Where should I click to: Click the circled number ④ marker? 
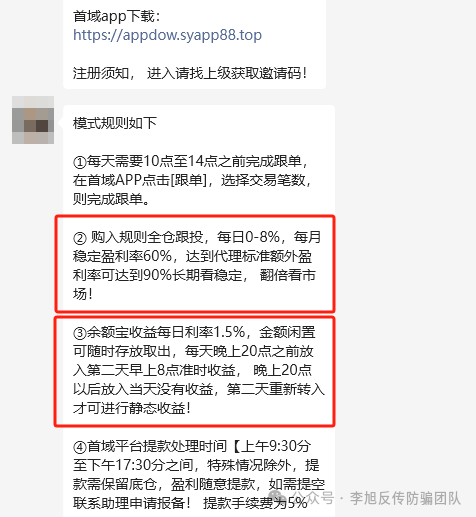pos(80,447)
